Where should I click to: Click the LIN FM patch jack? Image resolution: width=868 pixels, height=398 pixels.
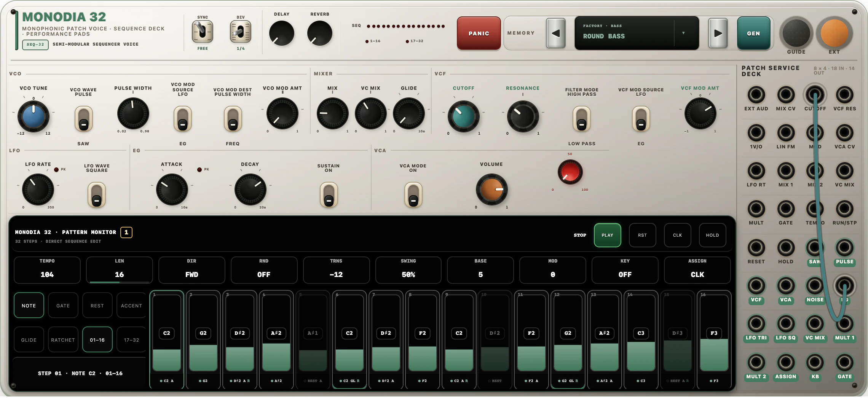[x=786, y=132]
